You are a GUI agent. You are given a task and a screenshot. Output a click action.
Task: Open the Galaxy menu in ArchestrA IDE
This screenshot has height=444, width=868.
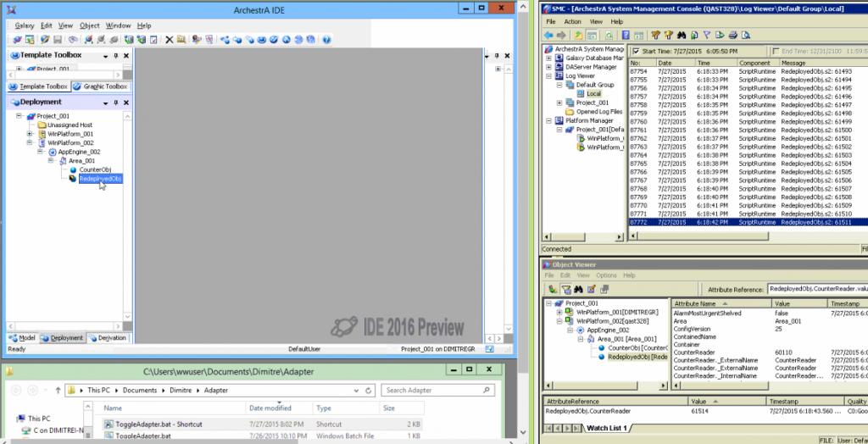(25, 25)
